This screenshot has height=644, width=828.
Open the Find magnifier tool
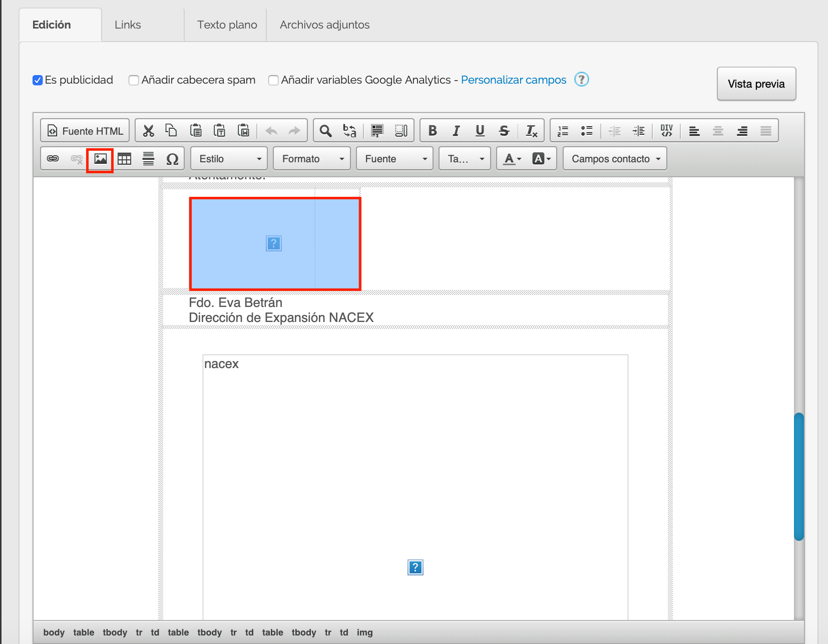pyautogui.click(x=325, y=131)
